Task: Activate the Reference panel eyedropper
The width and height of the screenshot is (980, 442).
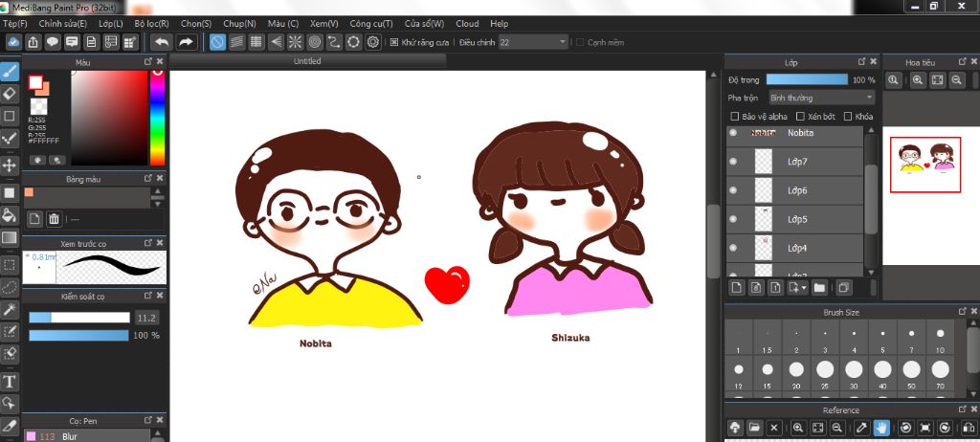Action: tap(861, 428)
